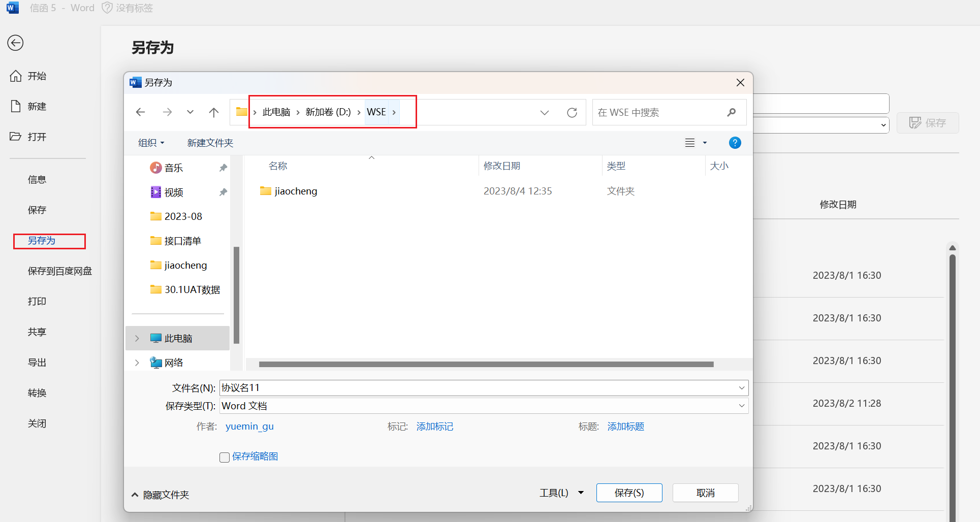This screenshot has width=980, height=522.
Task: Click 共享 in Word backstage
Action: (x=37, y=332)
